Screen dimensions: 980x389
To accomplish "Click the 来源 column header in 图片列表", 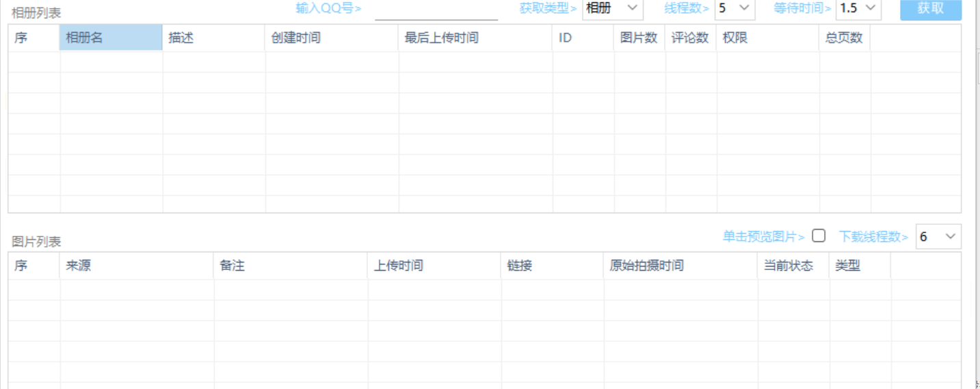I will click(137, 266).
